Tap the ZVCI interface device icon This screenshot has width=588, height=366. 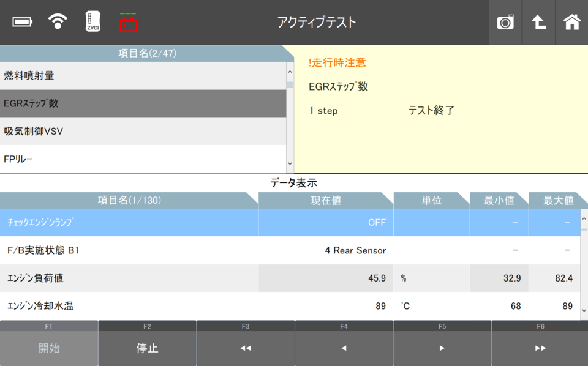click(93, 21)
